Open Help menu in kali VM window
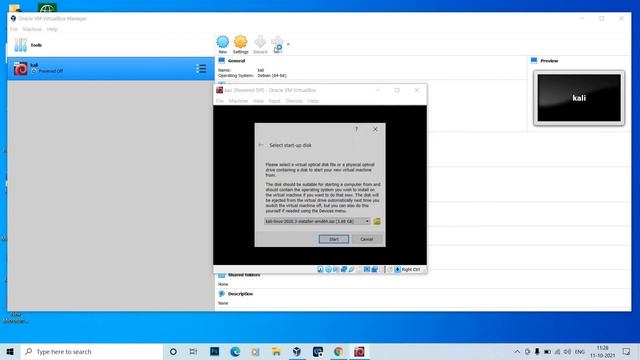The image size is (640, 360). tap(313, 101)
